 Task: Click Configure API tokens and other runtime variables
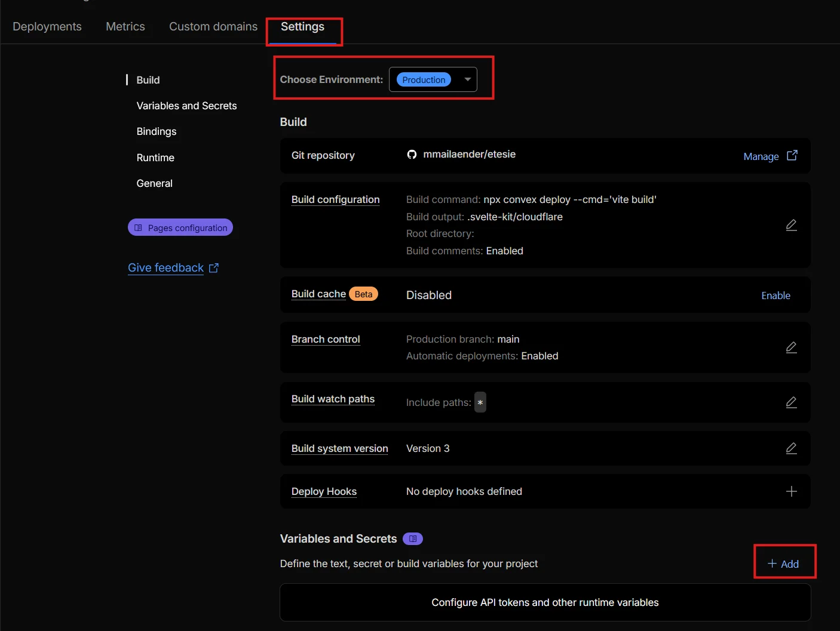545,602
